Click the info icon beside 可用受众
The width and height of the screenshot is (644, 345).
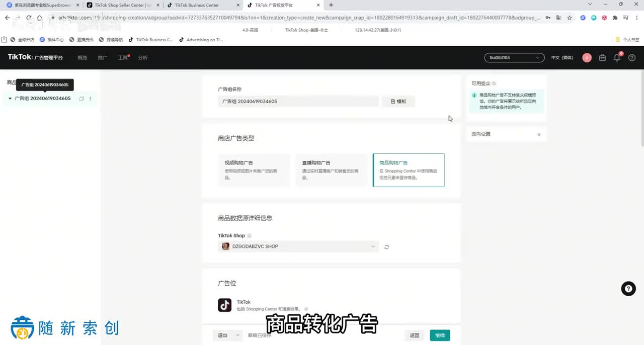click(x=494, y=83)
